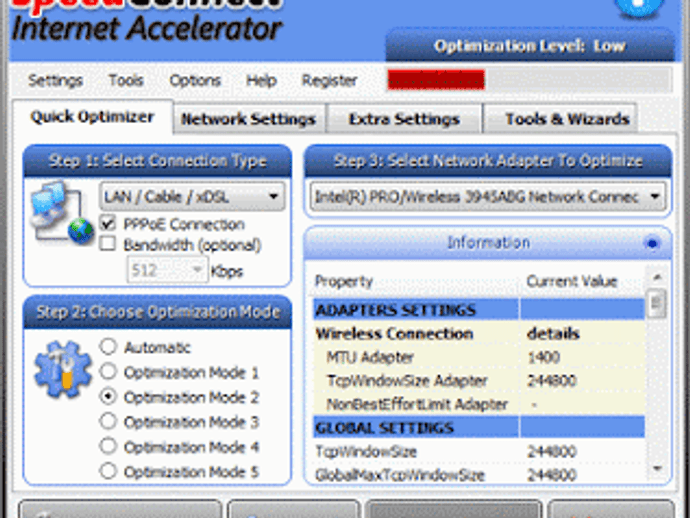
Task: Select the TcpWindowSize global row
Action: point(479,451)
